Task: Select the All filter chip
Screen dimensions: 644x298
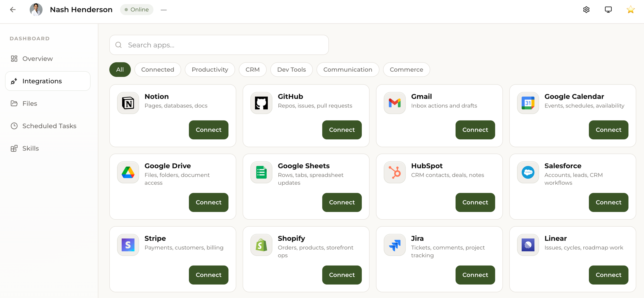Action: pyautogui.click(x=120, y=69)
